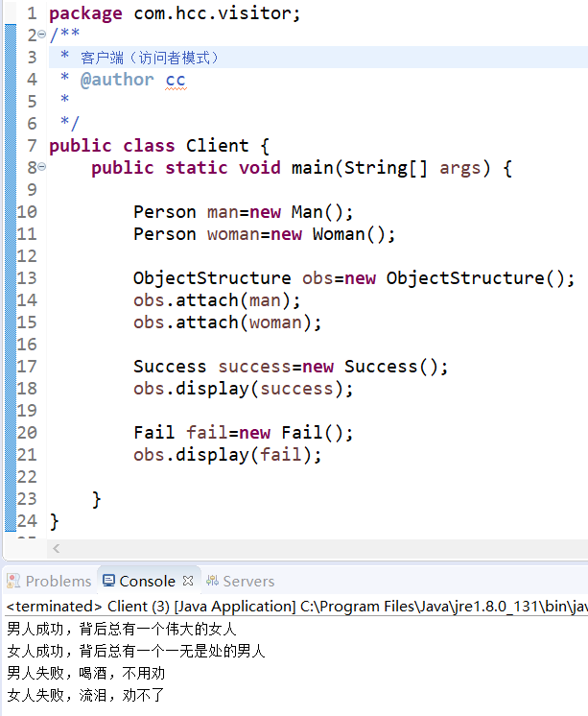Viewport: 588px width, 716px height.
Task: Close the Console view using its X
Action: pyautogui.click(x=188, y=581)
